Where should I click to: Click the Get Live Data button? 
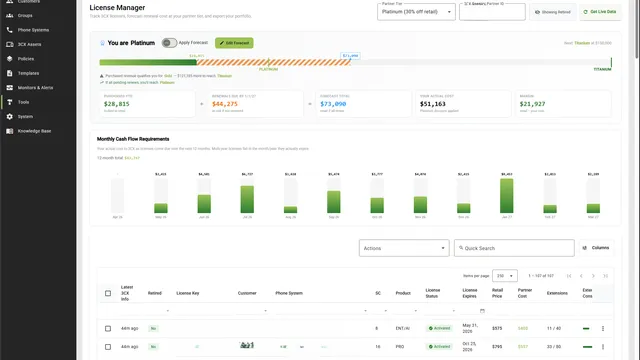(600, 12)
